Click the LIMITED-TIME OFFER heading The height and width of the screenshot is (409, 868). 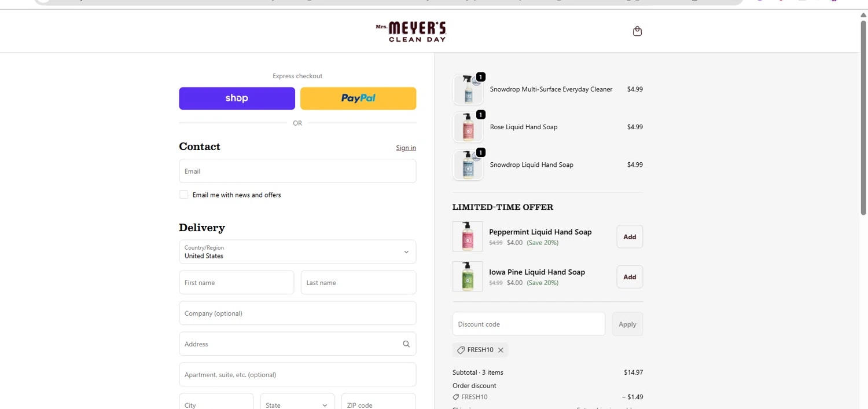[x=503, y=207]
